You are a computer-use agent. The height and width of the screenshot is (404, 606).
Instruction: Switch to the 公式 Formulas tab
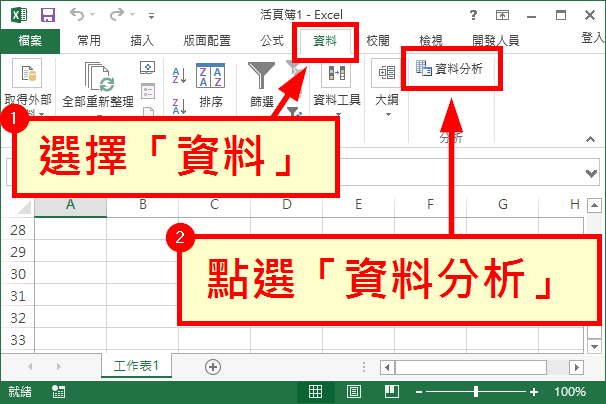tap(272, 41)
